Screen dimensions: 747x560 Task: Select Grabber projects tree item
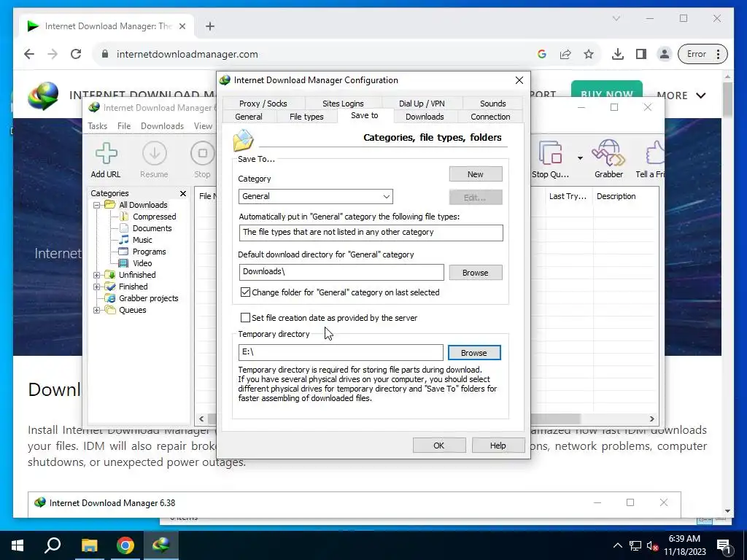tap(148, 298)
